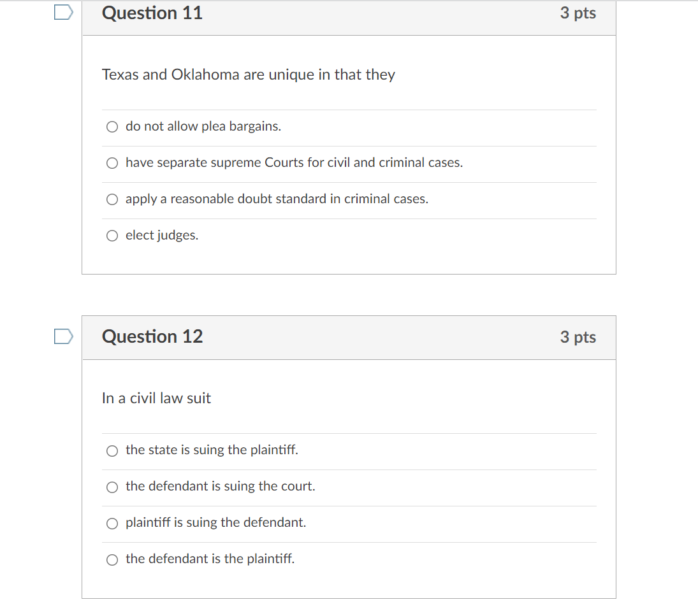Click the Question 12 header title
This screenshot has height=616, width=698.
click(x=152, y=336)
